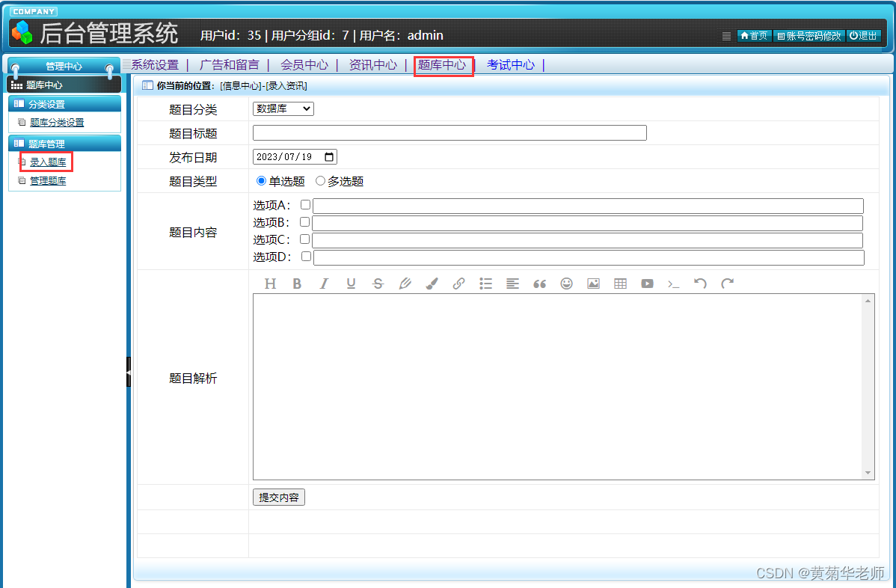
Task: Insert a hyperlink using the editor toolbar
Action: (458, 284)
